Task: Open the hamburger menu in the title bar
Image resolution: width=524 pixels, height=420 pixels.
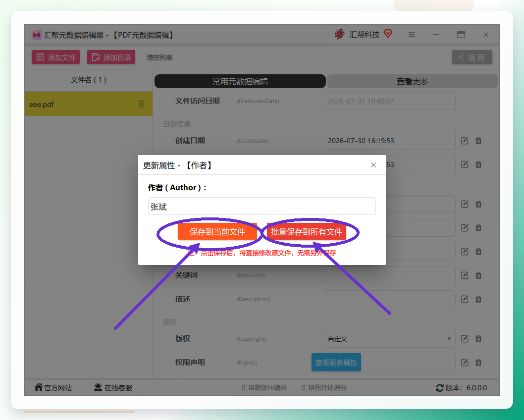Action: 412,35
